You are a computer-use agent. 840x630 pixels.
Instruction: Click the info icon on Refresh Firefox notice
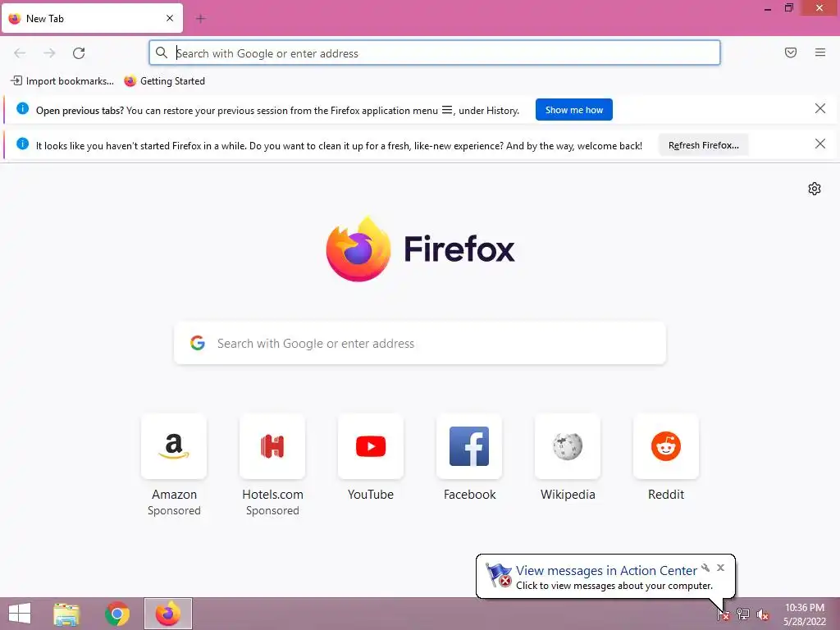click(22, 144)
